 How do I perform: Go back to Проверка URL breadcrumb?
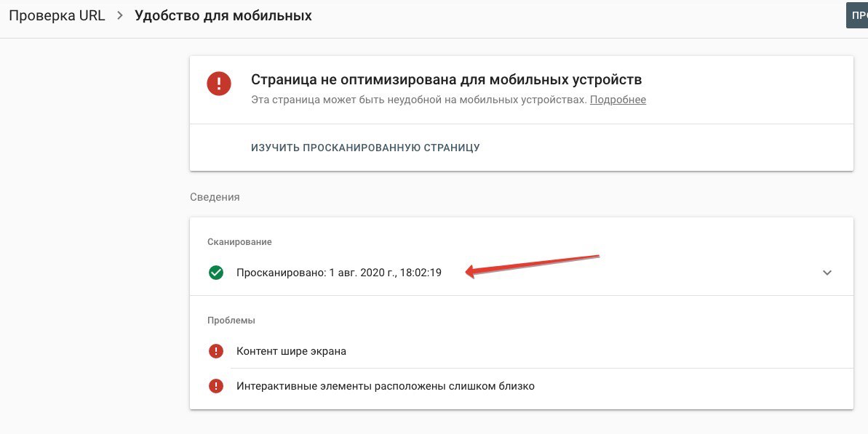57,15
